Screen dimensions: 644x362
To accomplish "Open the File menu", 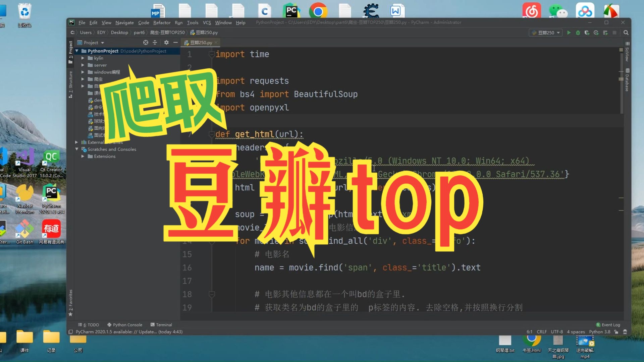I will [82, 22].
